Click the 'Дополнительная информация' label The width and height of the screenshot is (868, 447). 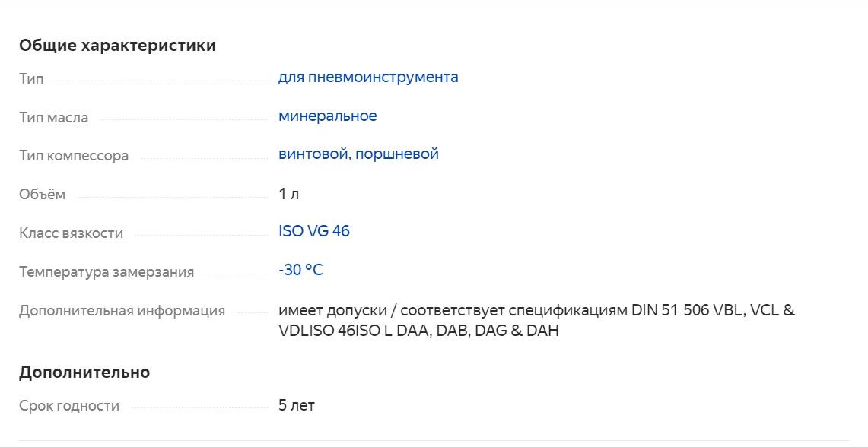(x=122, y=311)
